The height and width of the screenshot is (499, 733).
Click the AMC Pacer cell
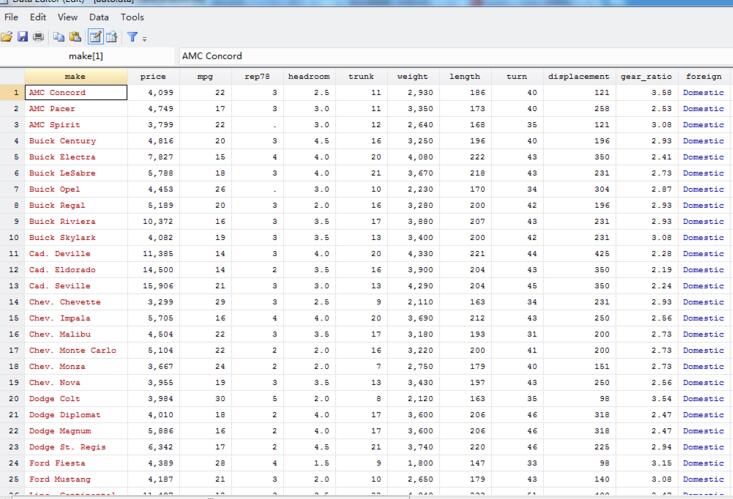click(76, 108)
